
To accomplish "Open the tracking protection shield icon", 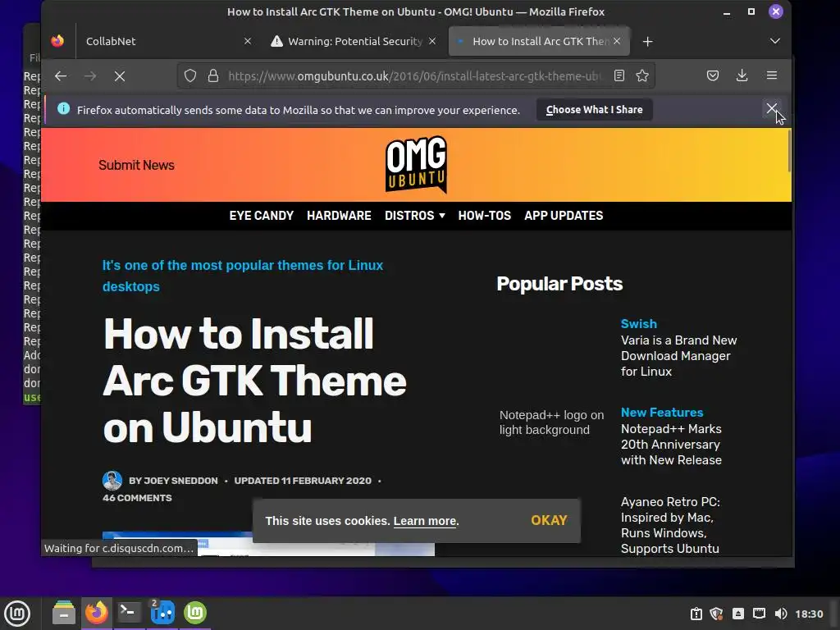I will coord(190,76).
